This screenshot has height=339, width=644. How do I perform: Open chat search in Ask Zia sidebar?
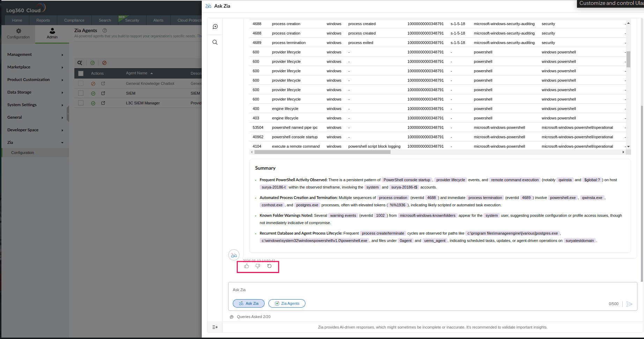click(215, 42)
